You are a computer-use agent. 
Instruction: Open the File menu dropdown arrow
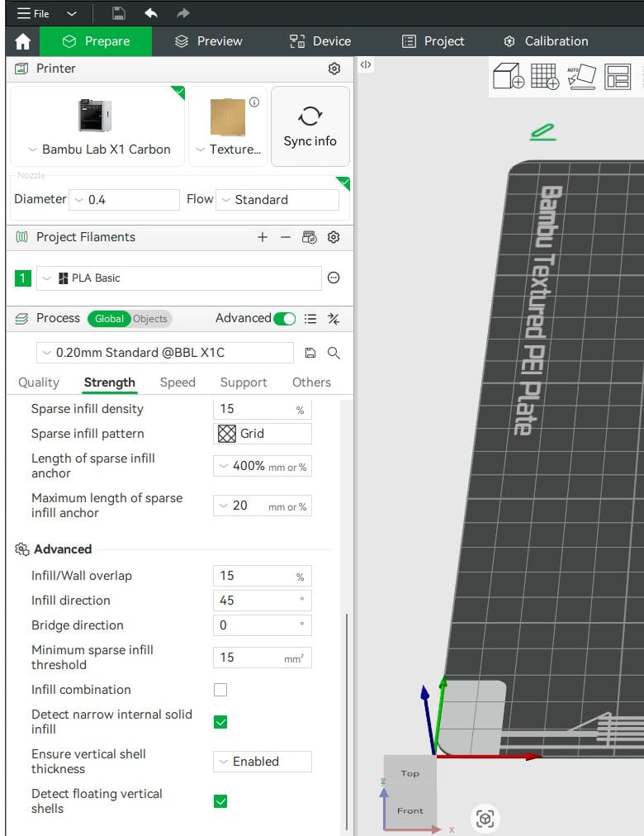(71, 14)
